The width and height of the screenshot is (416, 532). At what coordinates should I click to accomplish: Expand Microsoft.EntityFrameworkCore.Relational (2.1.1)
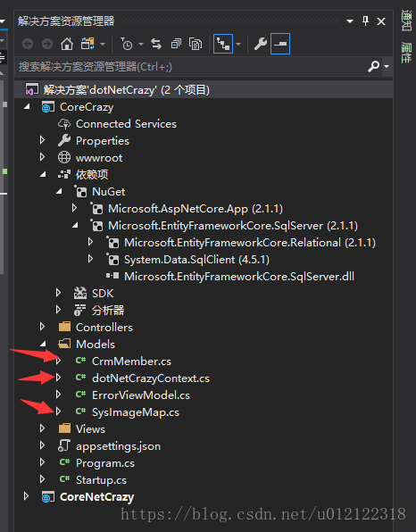click(90, 242)
